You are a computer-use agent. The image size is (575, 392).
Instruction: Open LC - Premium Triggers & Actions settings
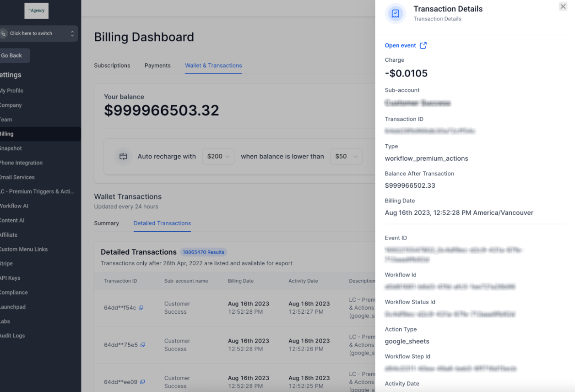tap(37, 191)
